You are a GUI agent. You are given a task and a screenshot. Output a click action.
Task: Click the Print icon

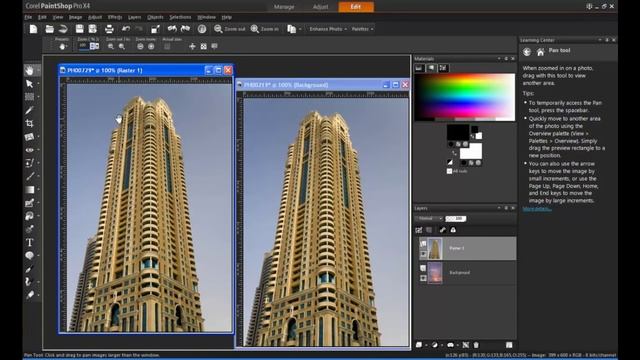109,29
